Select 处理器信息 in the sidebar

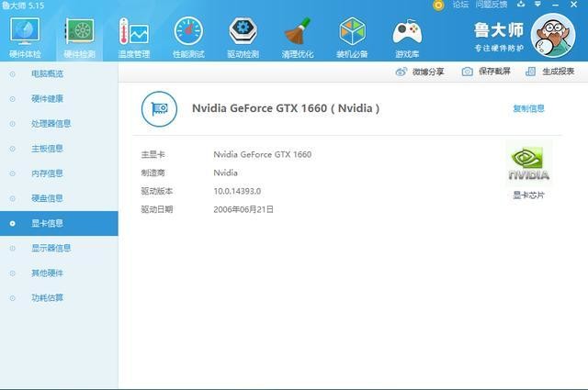click(x=59, y=124)
